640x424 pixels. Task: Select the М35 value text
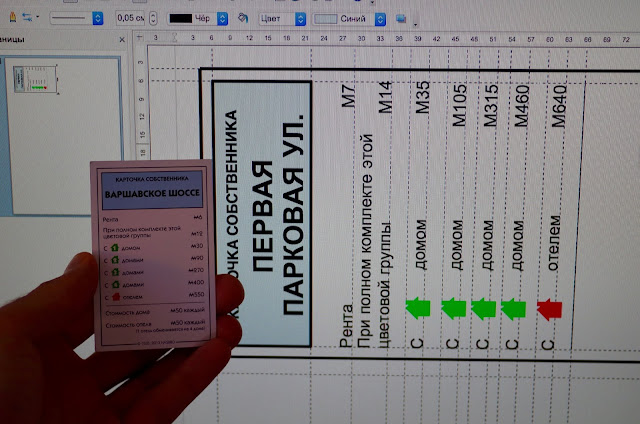point(422,97)
